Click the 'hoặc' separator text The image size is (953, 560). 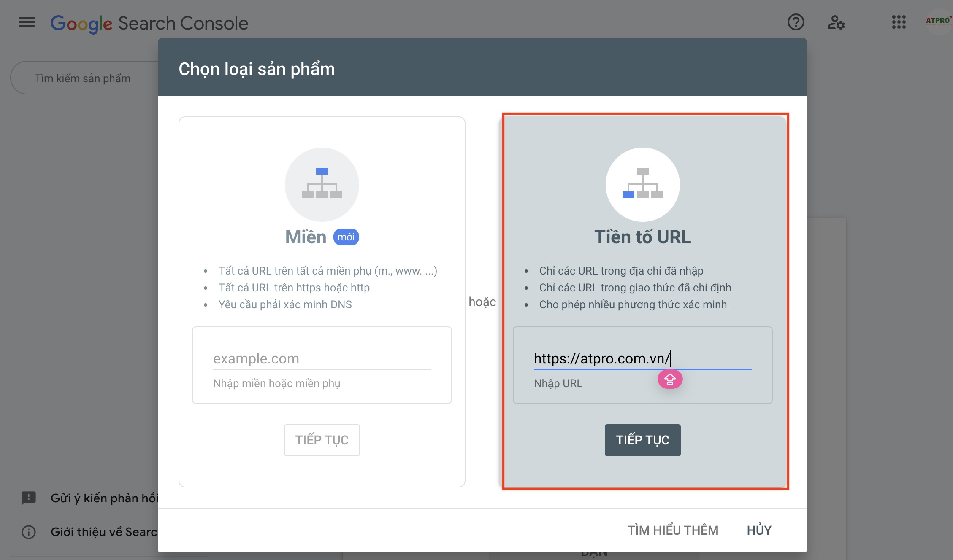[482, 302]
